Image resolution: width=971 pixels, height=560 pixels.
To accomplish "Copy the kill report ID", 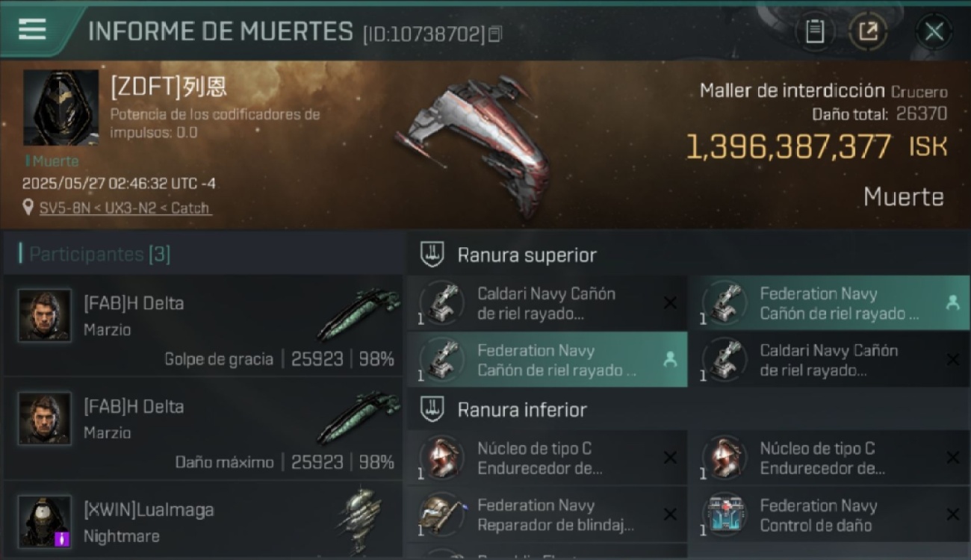I will (x=494, y=34).
